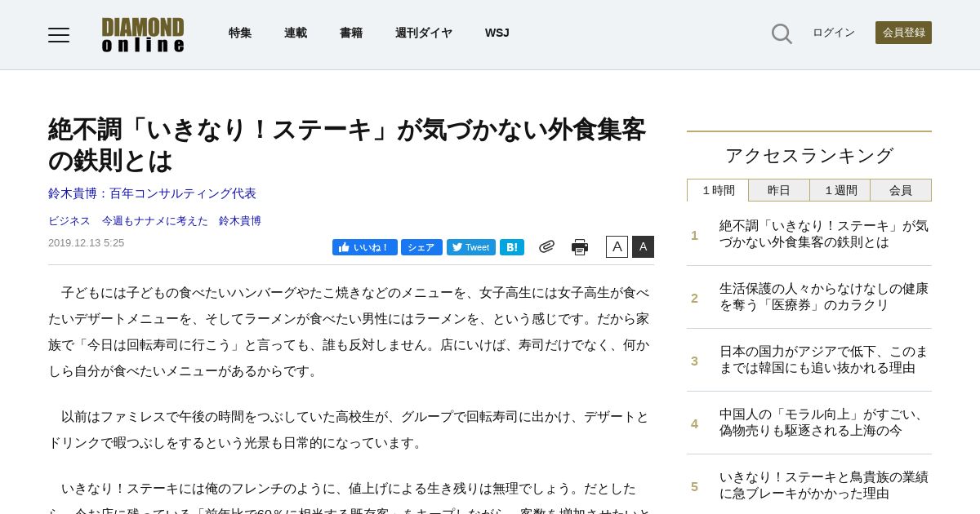Click the 会員登録 button
980x514 pixels.
tap(903, 33)
